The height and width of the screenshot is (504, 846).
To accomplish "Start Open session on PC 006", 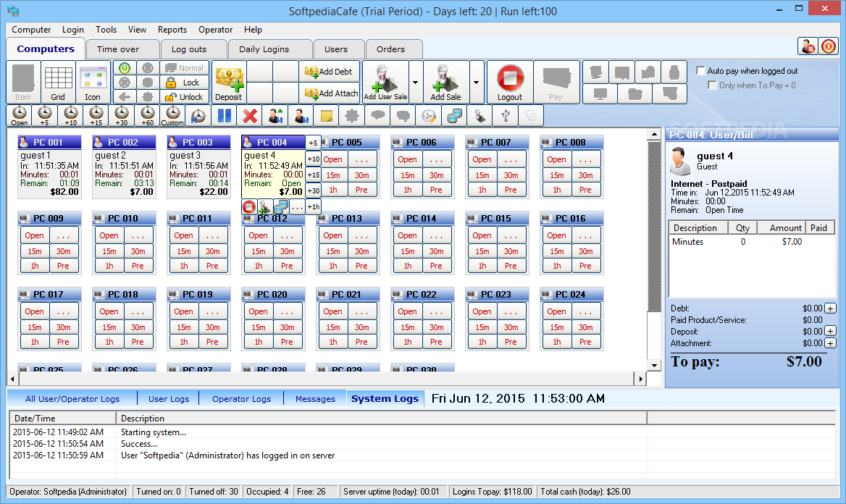I will click(x=407, y=160).
